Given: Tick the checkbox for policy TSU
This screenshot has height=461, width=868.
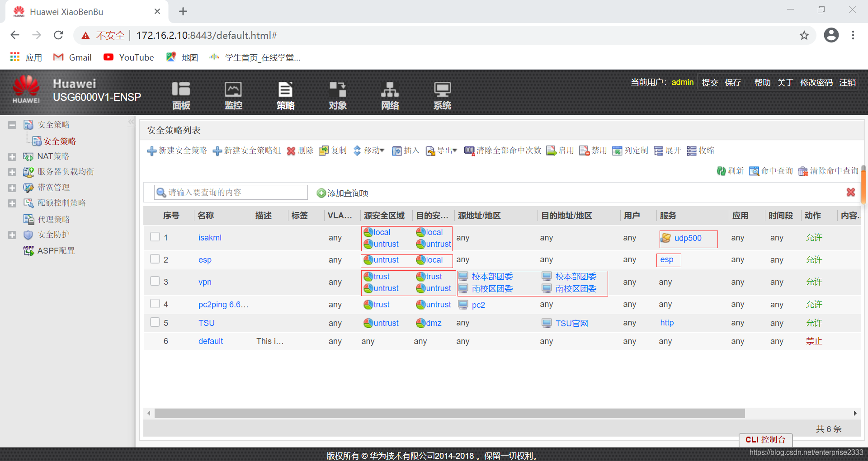Looking at the screenshot, I should (x=155, y=322).
